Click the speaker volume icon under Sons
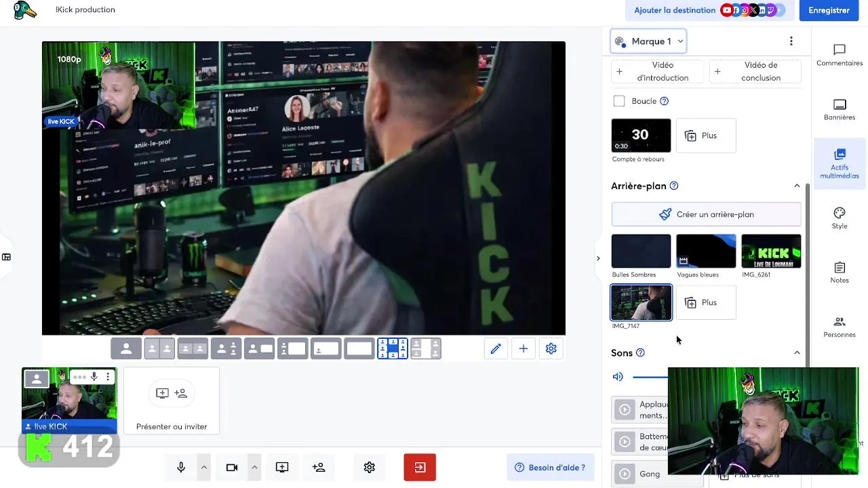This screenshot has width=868, height=488. coord(618,377)
